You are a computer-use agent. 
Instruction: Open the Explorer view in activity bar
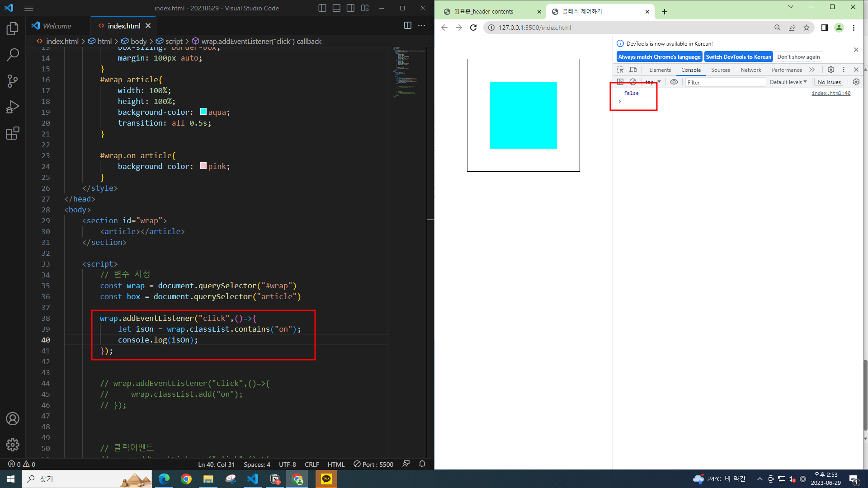[x=12, y=29]
